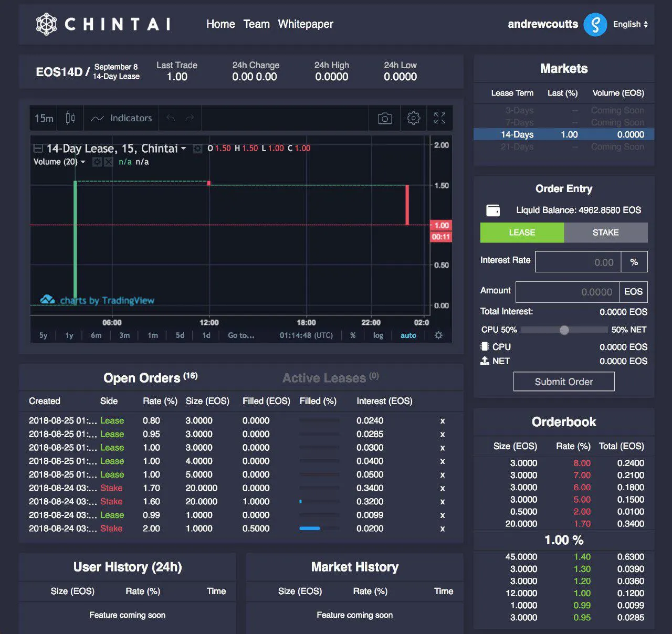Set chart range to 3m
The image size is (672, 634).
(124, 335)
